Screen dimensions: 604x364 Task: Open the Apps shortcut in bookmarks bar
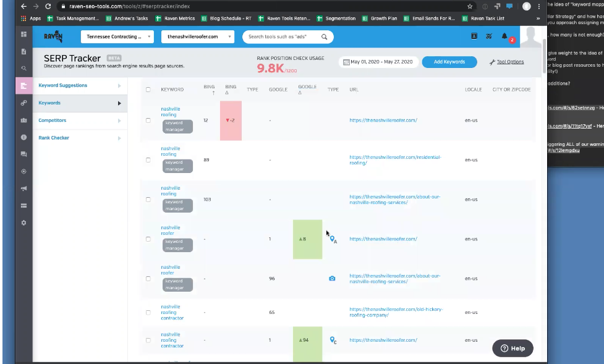[30, 18]
